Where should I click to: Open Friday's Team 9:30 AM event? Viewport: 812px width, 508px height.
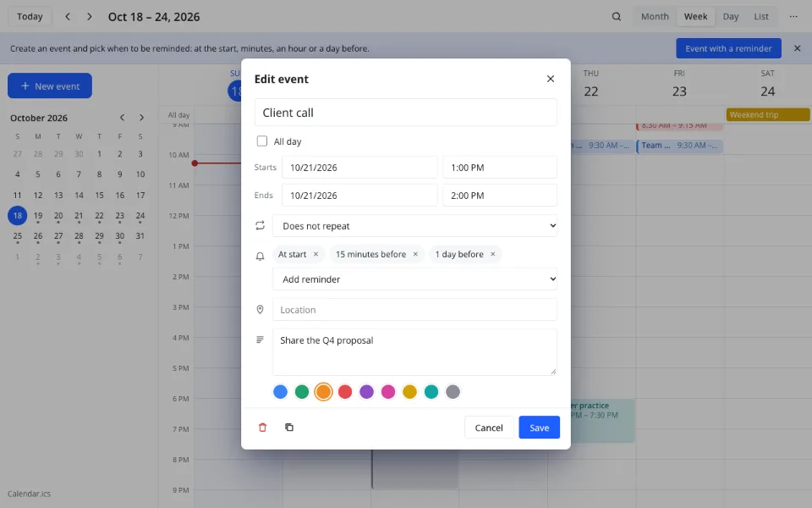tap(679, 146)
